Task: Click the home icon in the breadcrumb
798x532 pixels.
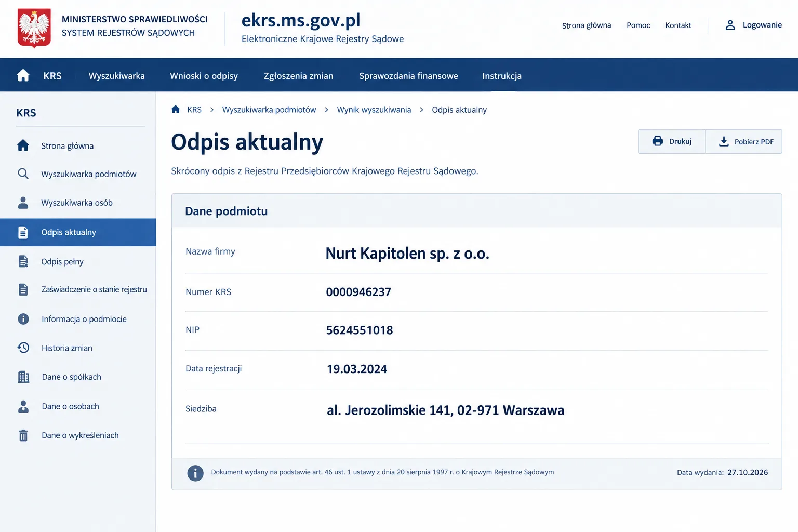Action: click(176, 110)
